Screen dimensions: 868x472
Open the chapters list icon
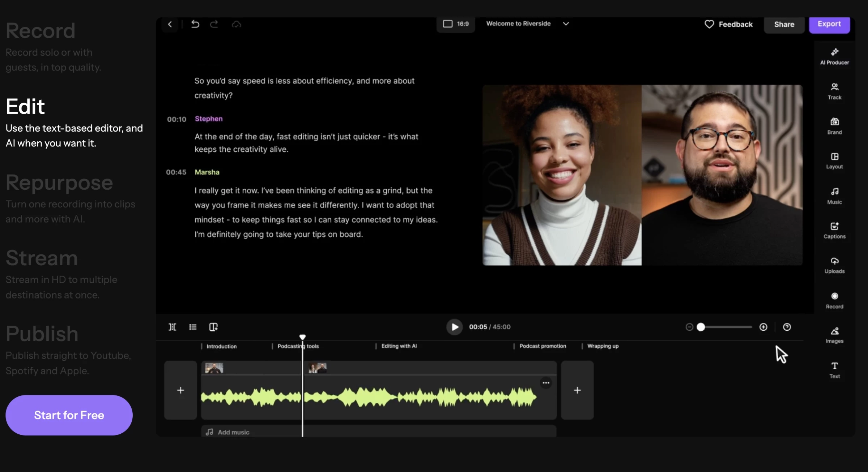pyautogui.click(x=193, y=327)
